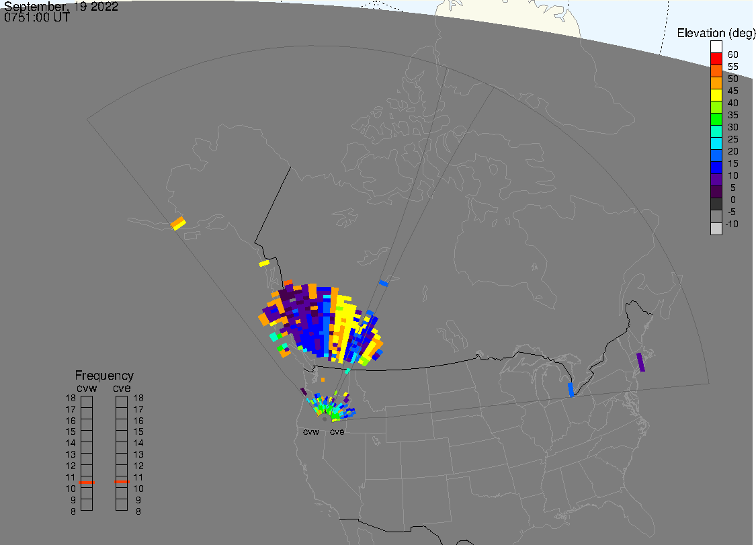The height and width of the screenshot is (545, 756).
Task: Click the "14" label beside the cvw bar
Action: (x=71, y=444)
